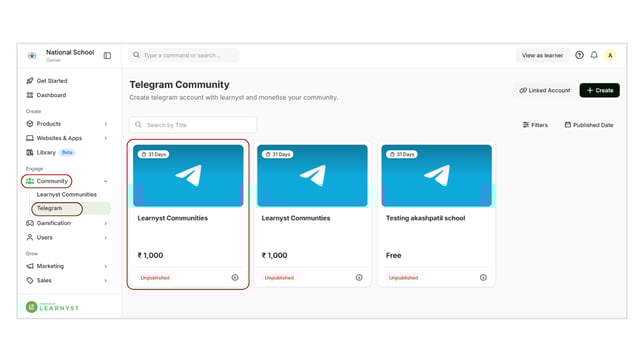Image resolution: width=644 pixels, height=362 pixels.
Task: Click info icon on Testing akashpatil school card
Action: coord(483,278)
